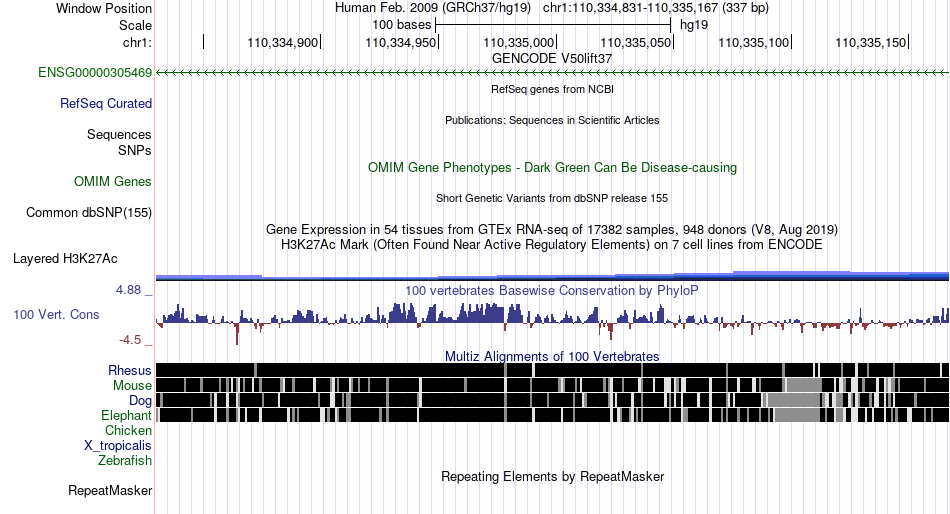Click the 100 bases scale bar

click(x=553, y=25)
